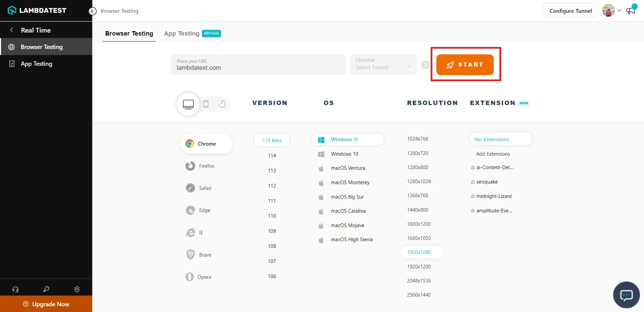Choose version 115 Beta
644x312 pixels.
click(272, 140)
